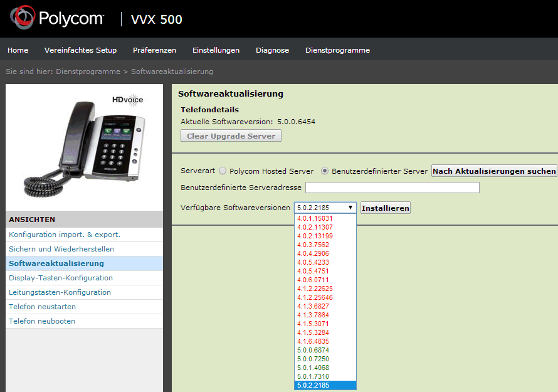Select version 4.1.2.22625 option
This screenshot has height=392, width=558.
pyautogui.click(x=325, y=289)
